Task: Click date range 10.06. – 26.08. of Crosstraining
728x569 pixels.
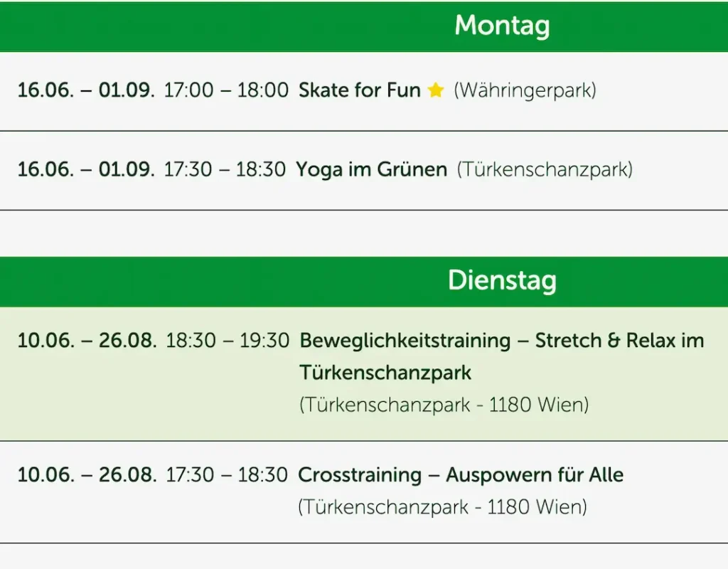Action: (87, 474)
